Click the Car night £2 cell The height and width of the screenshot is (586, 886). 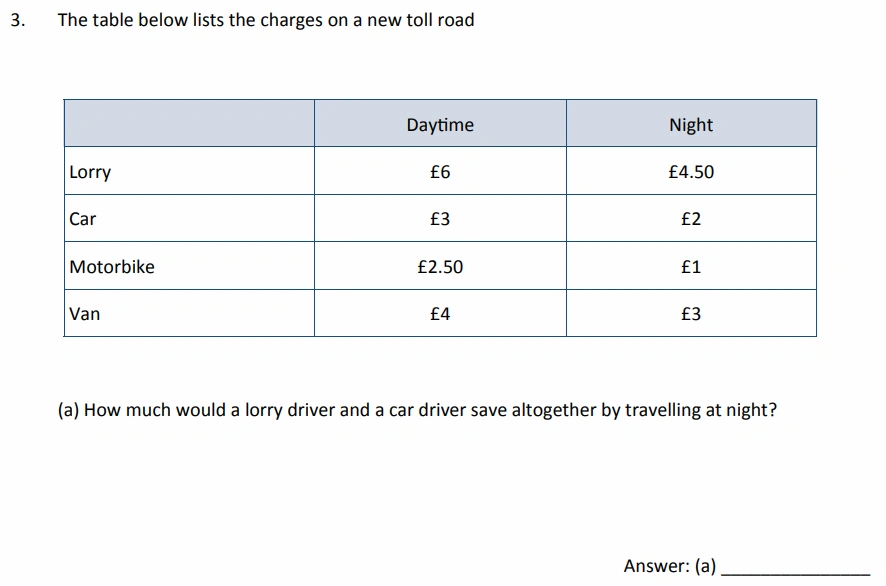point(691,219)
